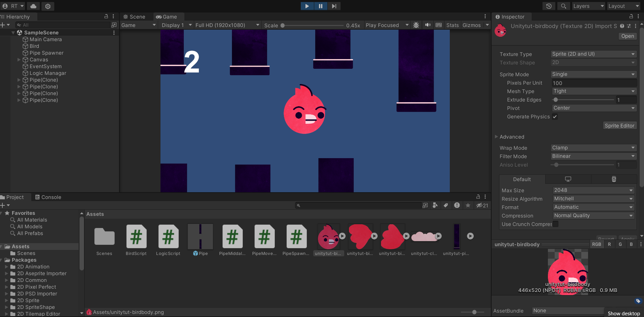Select the Bird object in Hierarchy
This screenshot has width=644, height=317.
[34, 46]
